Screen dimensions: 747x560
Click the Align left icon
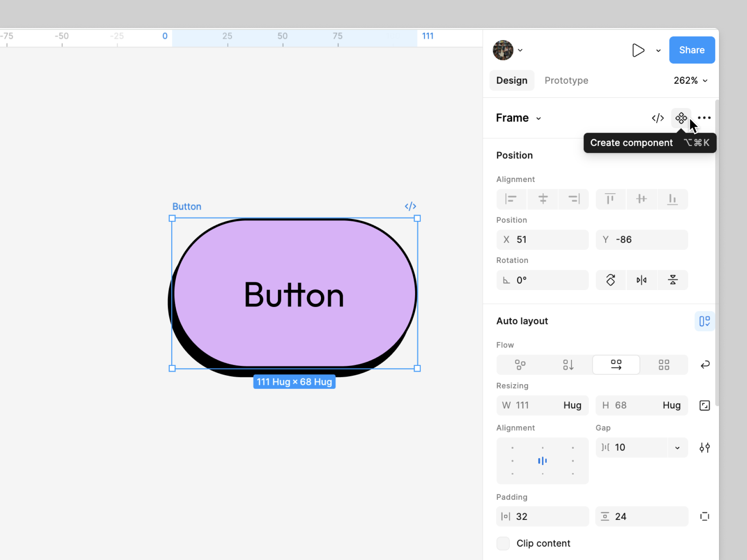pos(511,199)
